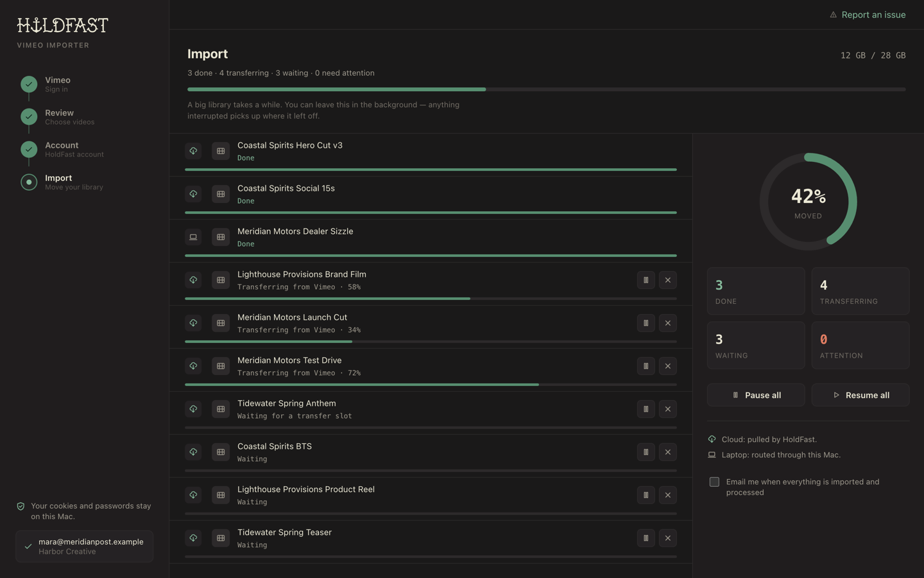Open the Report an issue link
The height and width of the screenshot is (578, 924).
[x=868, y=15]
